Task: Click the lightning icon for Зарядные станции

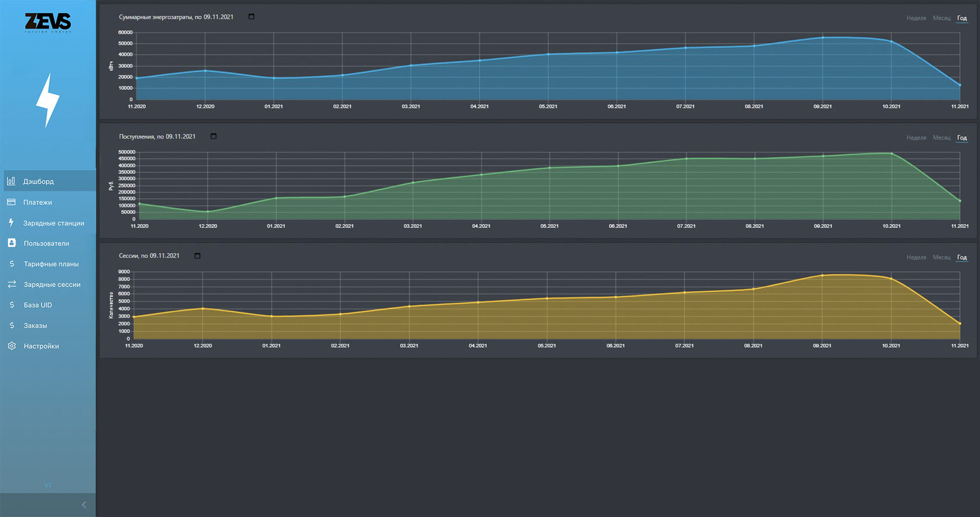Action: pos(11,223)
